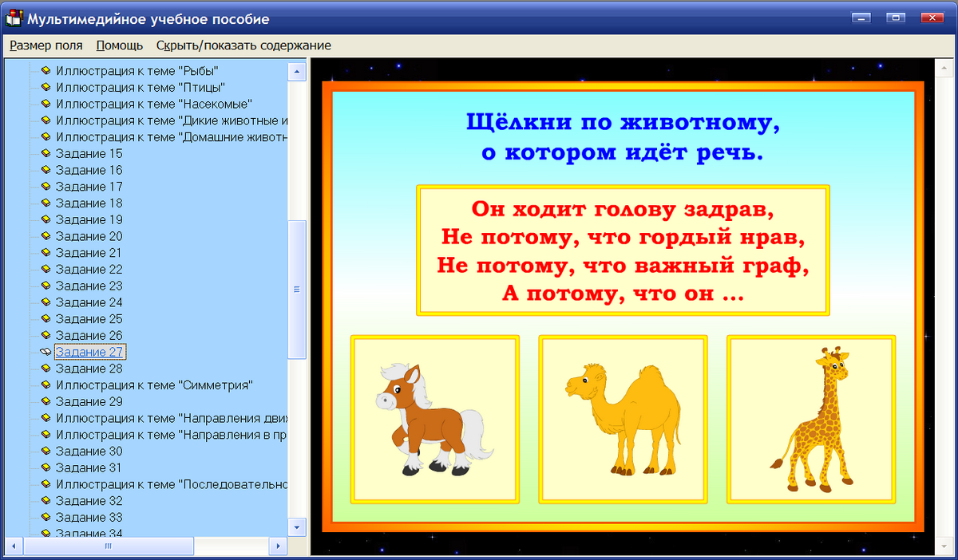Click the marker icon beside "Иллюстрация к теме 'Птицы'"

click(x=46, y=87)
